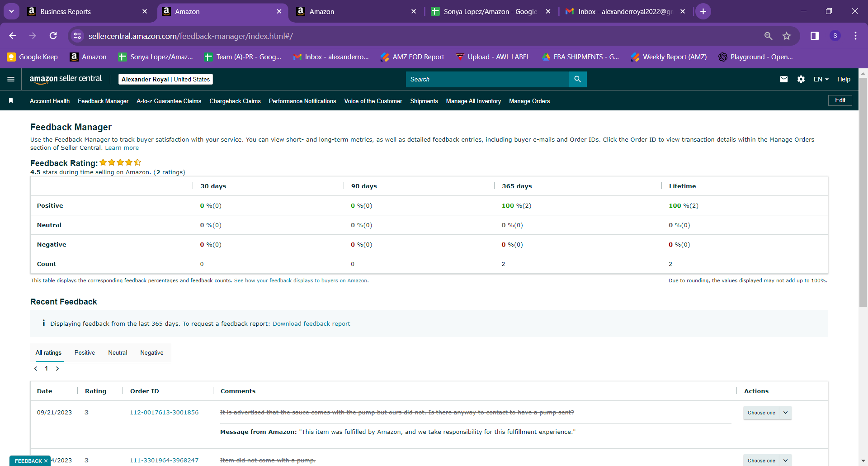Expand the EN language dropdown
Image resolution: width=868 pixels, height=466 pixels.
pyautogui.click(x=821, y=79)
